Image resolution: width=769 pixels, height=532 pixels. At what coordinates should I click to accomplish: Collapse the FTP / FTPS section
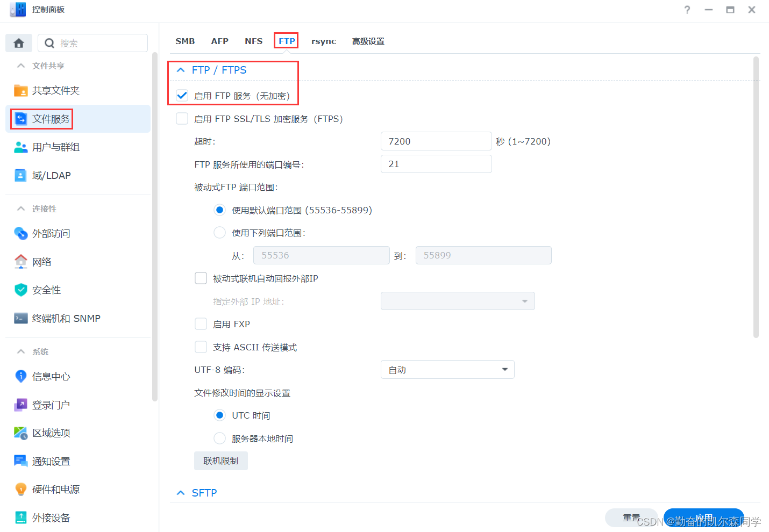(x=180, y=70)
